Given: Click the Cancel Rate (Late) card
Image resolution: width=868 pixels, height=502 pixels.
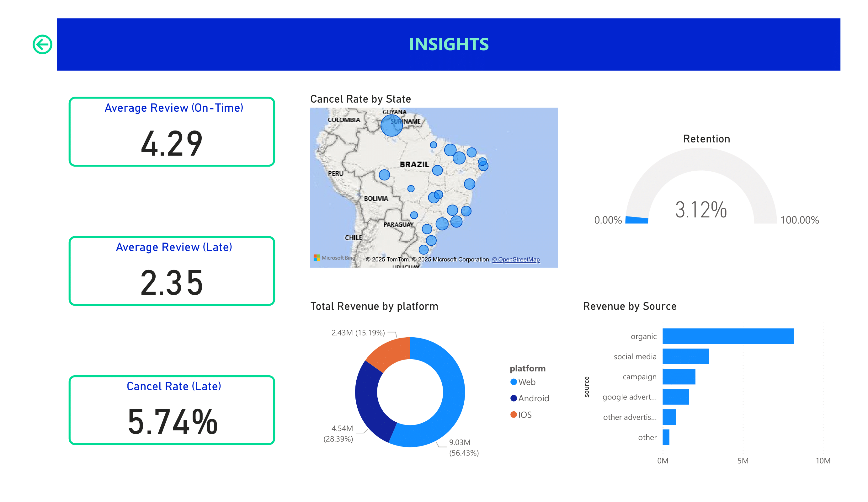Looking at the screenshot, I should 172,410.
